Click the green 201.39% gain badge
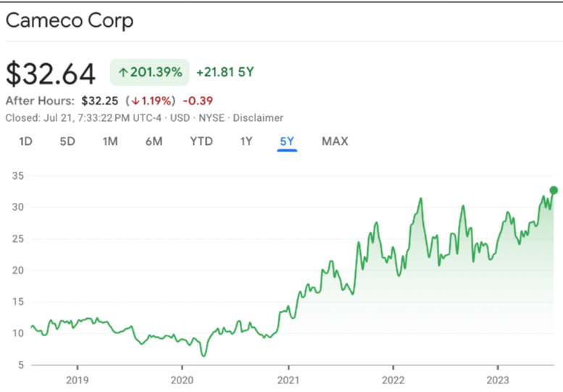 click(150, 72)
